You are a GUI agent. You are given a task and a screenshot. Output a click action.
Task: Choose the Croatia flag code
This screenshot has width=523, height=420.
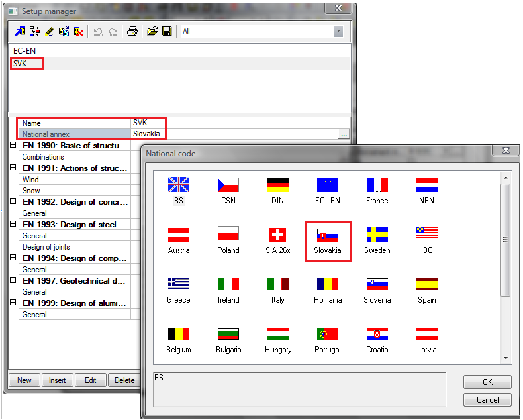coord(377,340)
